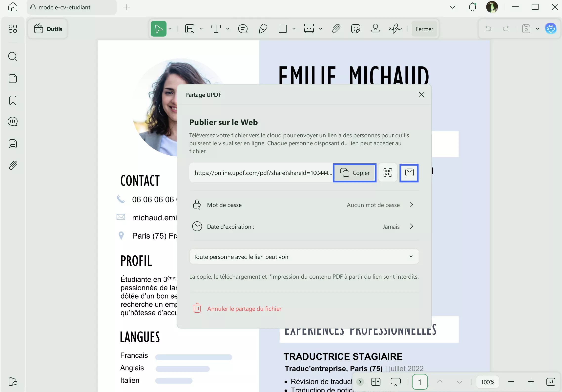Click the undo icon
562x392 pixels.
coord(489,29)
